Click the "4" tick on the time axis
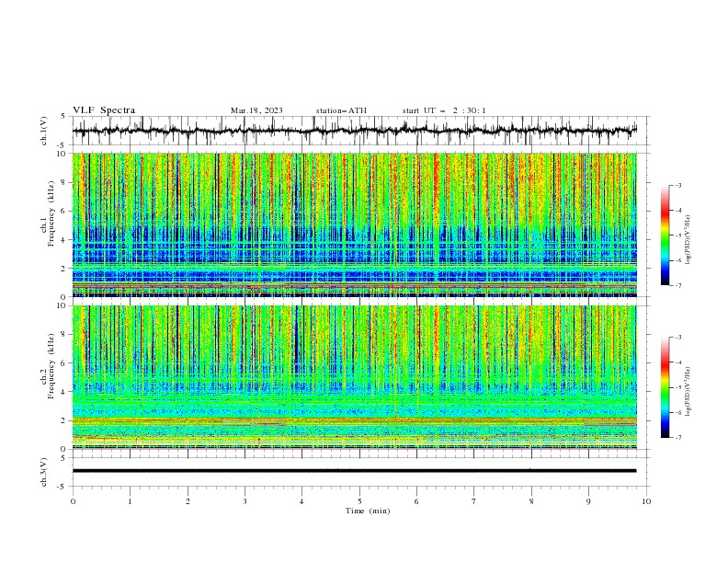Image resolution: width=728 pixels, height=563 pixels. (x=301, y=501)
